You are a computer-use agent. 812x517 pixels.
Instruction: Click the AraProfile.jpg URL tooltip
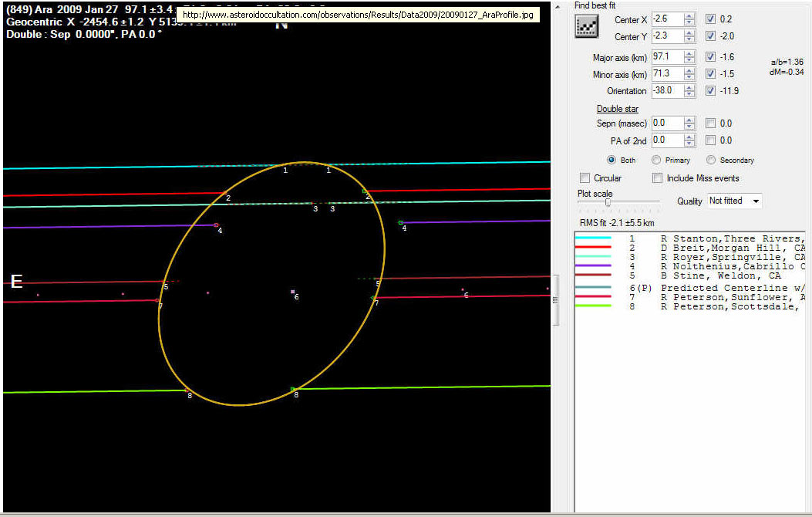click(x=358, y=15)
